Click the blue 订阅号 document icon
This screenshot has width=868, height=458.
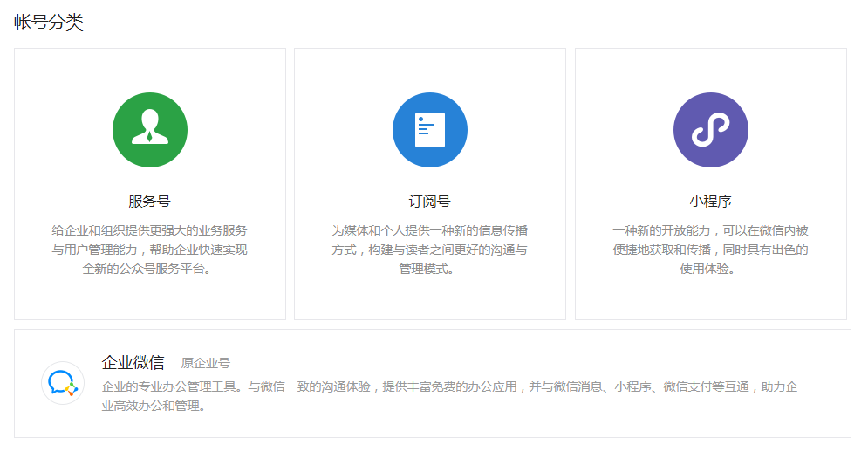430,130
